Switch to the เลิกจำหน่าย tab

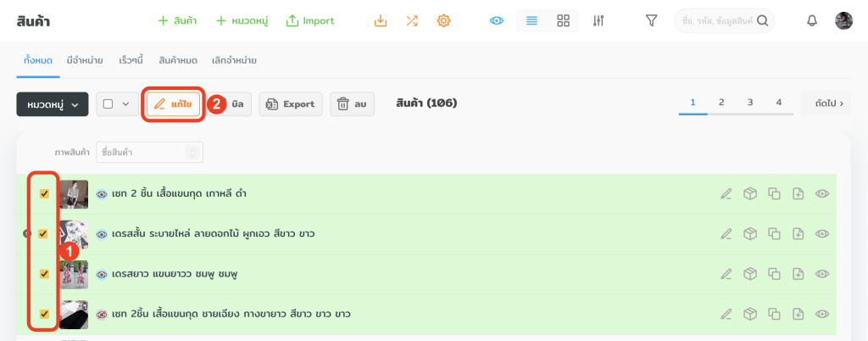234,60
